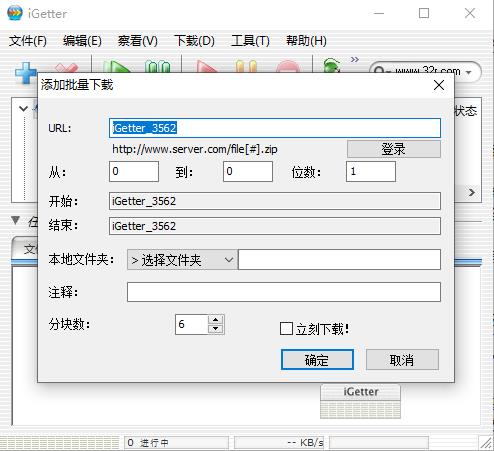Click the 注释 comment field
494x451 pixels.
pyautogui.click(x=284, y=292)
